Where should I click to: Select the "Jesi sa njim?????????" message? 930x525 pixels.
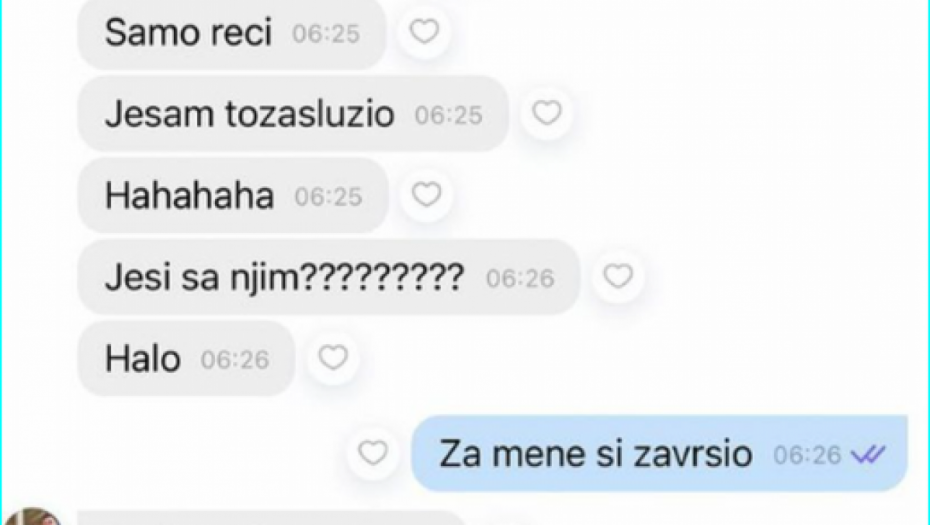point(329,277)
